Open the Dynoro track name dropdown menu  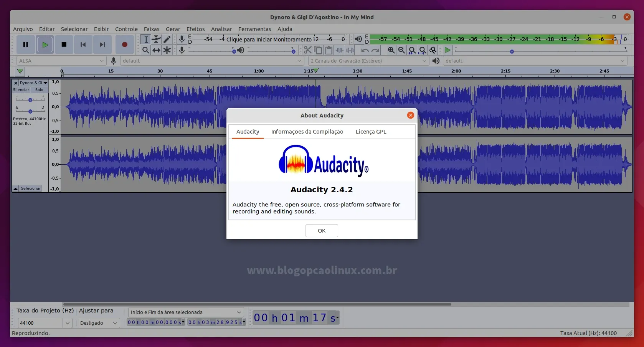[34, 83]
